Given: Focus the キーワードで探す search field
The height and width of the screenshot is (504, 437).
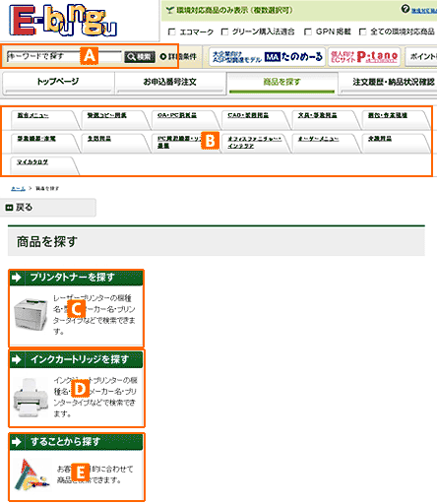Looking at the screenshot, I should [64, 56].
